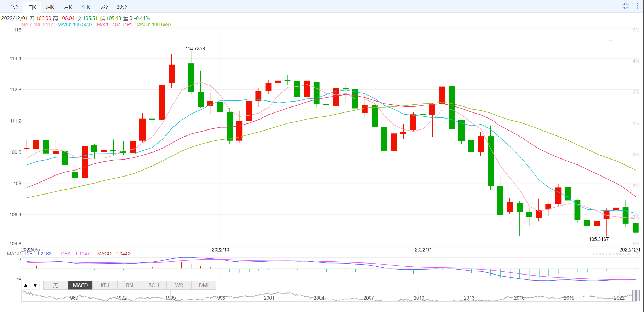Switch to the 30分 chart period
Viewport: 644px width, 312px height.
[x=122, y=7]
